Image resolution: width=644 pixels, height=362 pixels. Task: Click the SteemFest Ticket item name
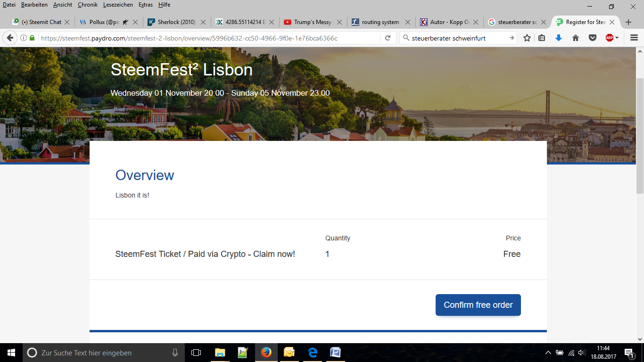click(205, 254)
